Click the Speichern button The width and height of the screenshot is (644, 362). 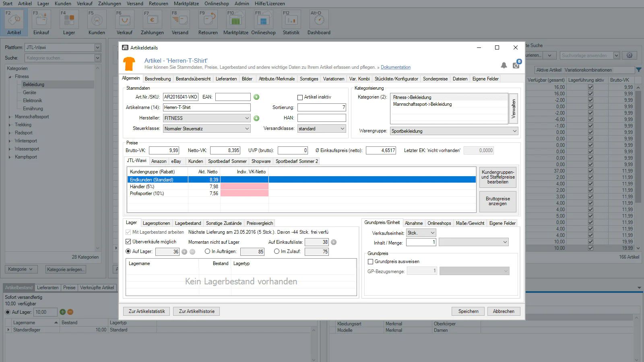(x=468, y=311)
